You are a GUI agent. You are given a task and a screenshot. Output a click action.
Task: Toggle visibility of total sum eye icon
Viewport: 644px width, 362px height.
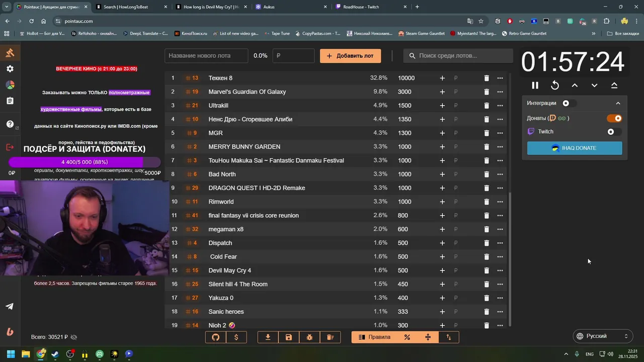(74, 337)
